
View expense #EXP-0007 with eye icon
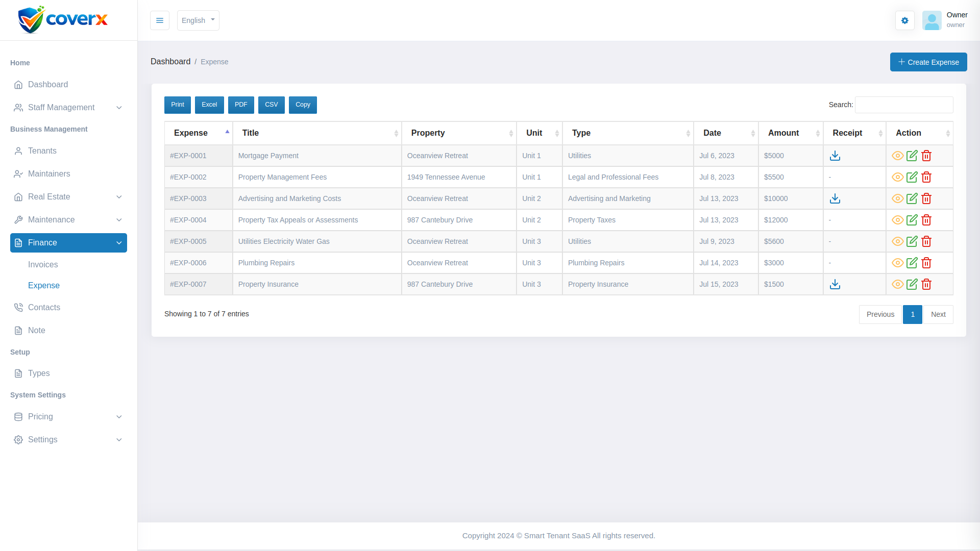coord(898,284)
